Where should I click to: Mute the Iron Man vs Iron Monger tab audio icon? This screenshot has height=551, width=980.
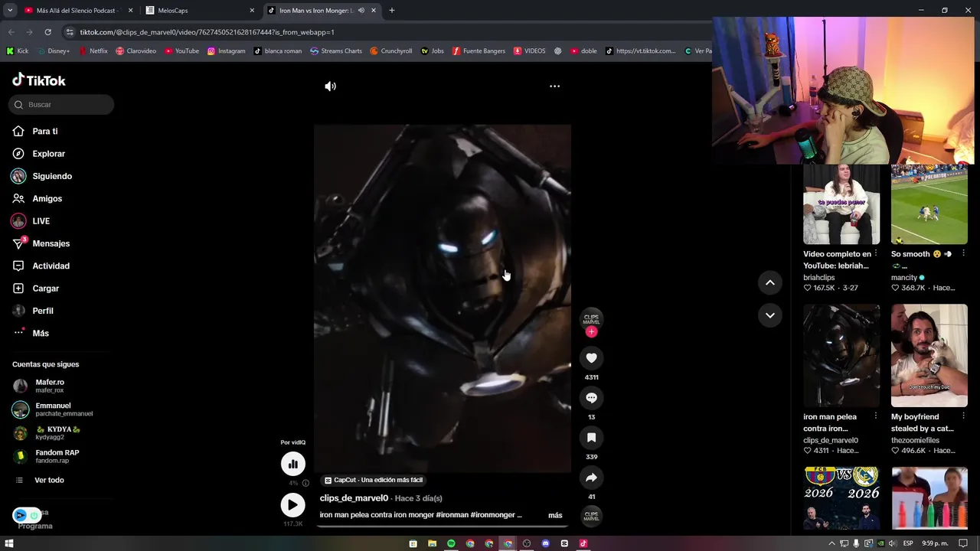[361, 11]
